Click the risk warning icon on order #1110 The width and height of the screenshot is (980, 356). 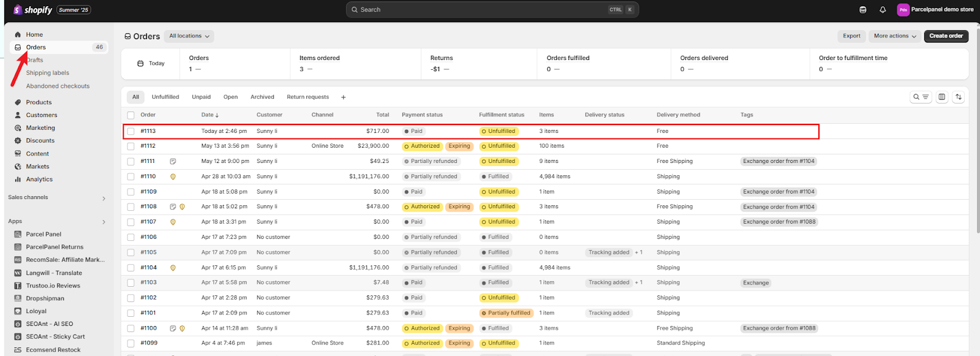pyautogui.click(x=173, y=176)
